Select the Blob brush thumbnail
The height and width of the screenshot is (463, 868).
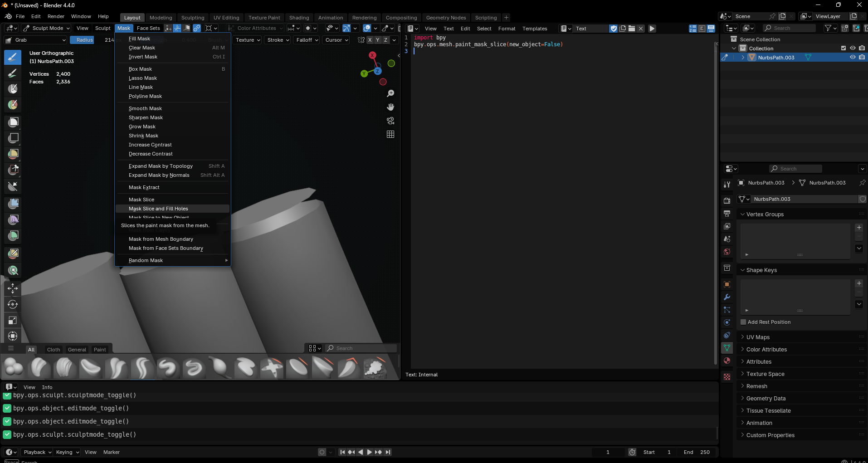[x=14, y=367]
